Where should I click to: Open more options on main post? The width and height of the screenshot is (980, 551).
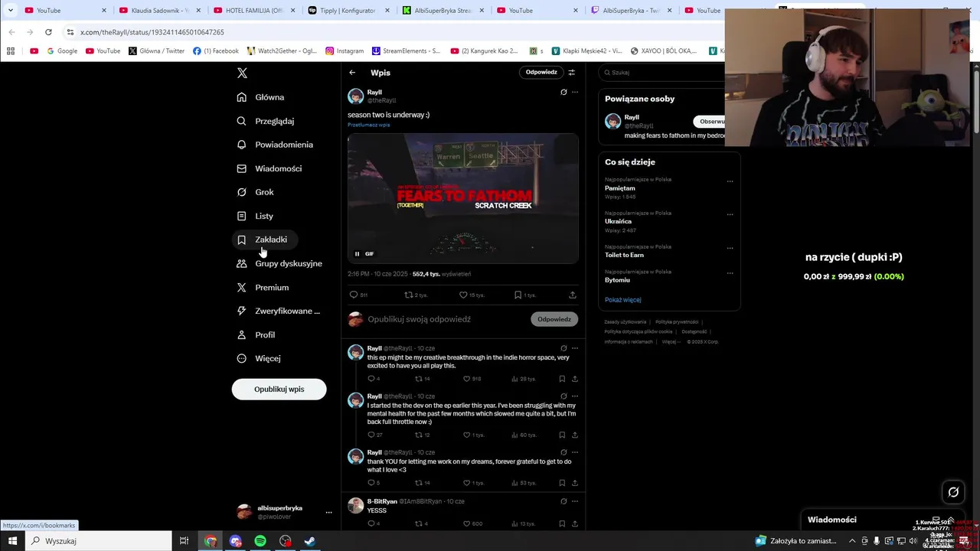click(575, 92)
